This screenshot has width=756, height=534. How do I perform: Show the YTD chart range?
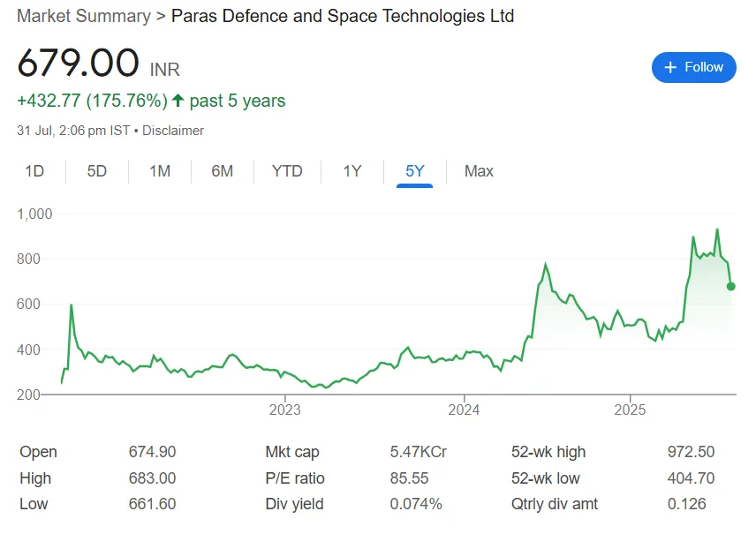click(x=287, y=171)
